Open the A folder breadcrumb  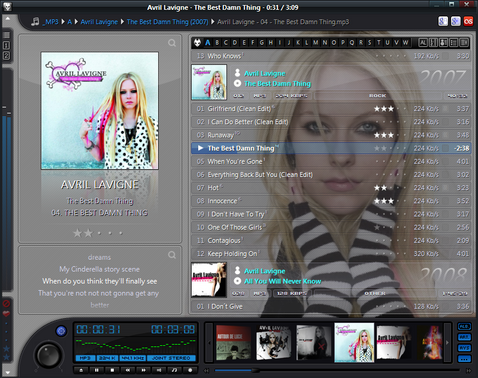[x=70, y=22]
